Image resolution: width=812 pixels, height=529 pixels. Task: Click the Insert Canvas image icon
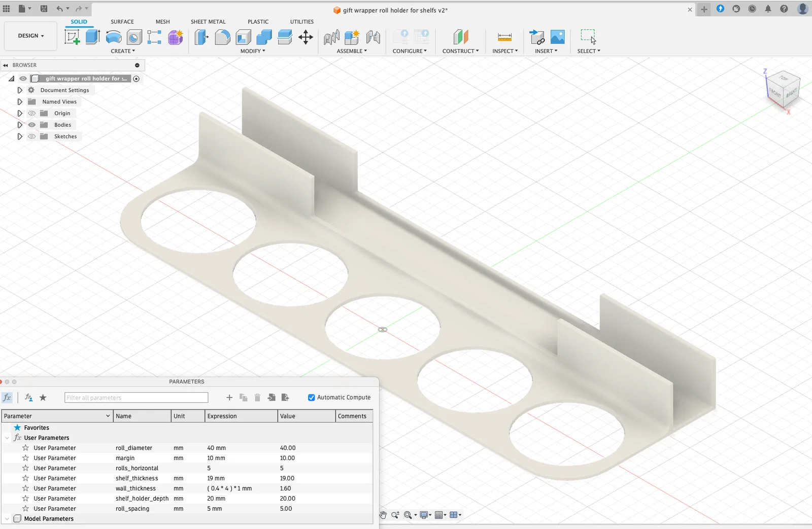tap(557, 37)
